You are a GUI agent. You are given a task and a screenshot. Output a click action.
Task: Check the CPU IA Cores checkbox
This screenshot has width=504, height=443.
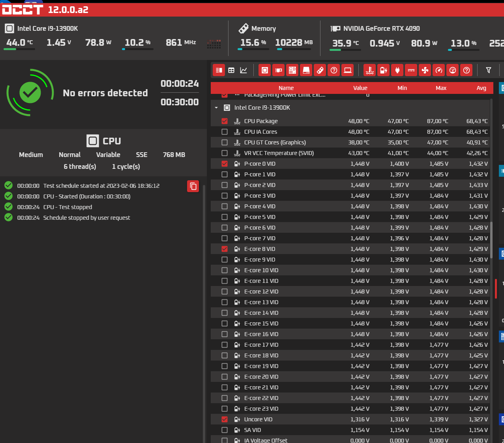pos(225,132)
